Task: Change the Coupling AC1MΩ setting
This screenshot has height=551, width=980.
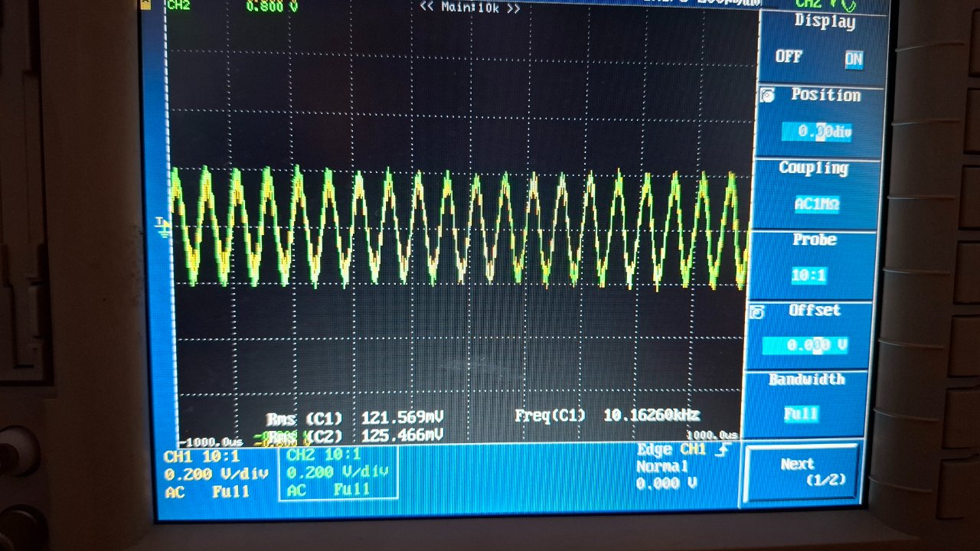Action: [815, 204]
